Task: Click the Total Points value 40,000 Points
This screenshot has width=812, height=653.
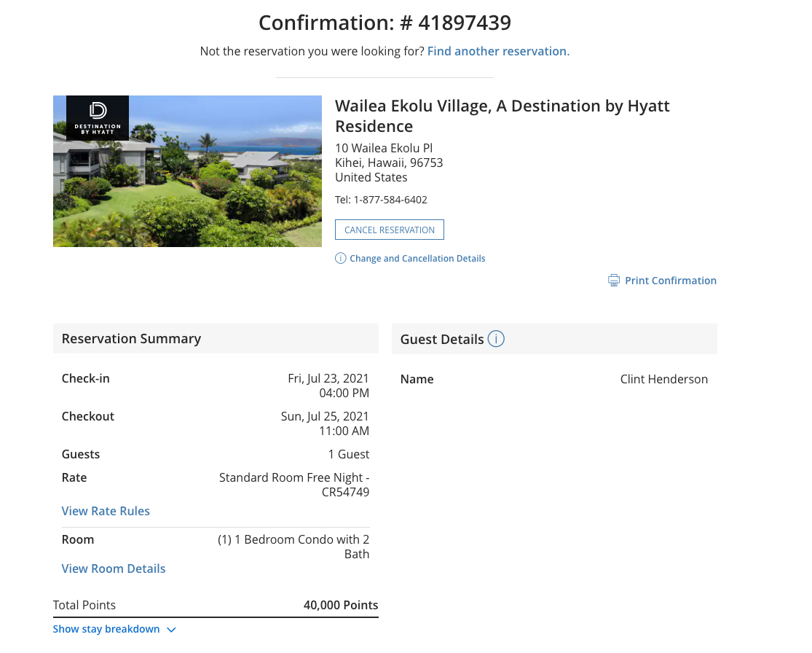Action: click(341, 605)
